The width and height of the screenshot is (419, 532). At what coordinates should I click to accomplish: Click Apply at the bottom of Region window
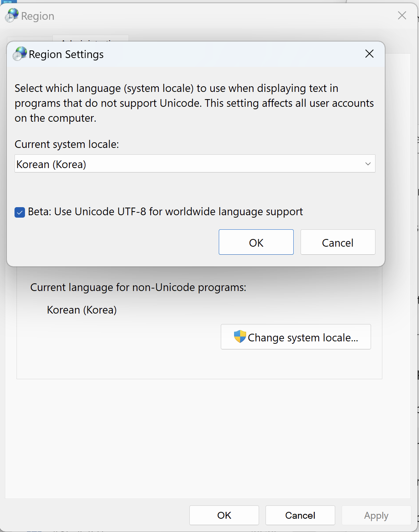click(x=375, y=515)
